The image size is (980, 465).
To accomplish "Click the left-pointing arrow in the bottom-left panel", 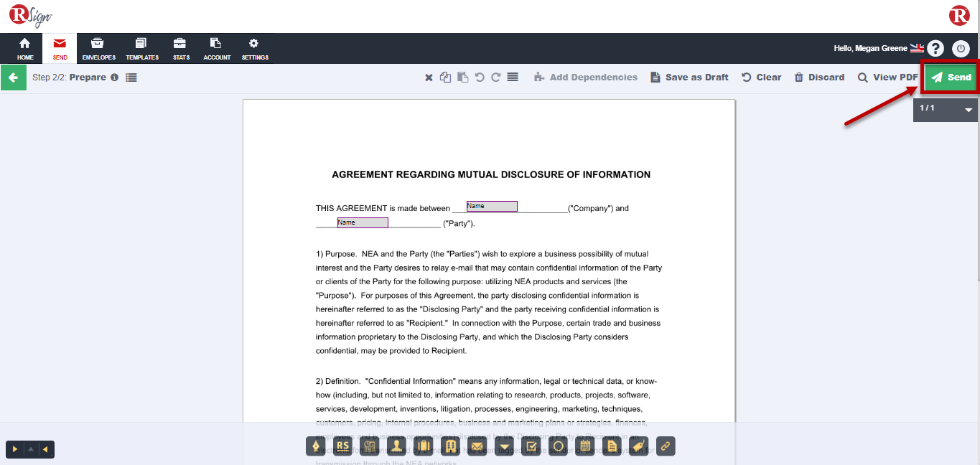I will (45, 449).
